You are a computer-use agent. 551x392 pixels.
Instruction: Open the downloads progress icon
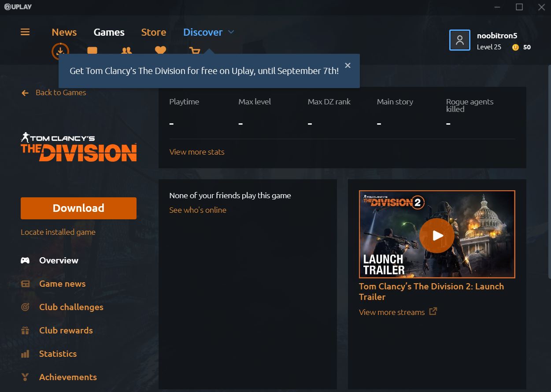tap(61, 51)
